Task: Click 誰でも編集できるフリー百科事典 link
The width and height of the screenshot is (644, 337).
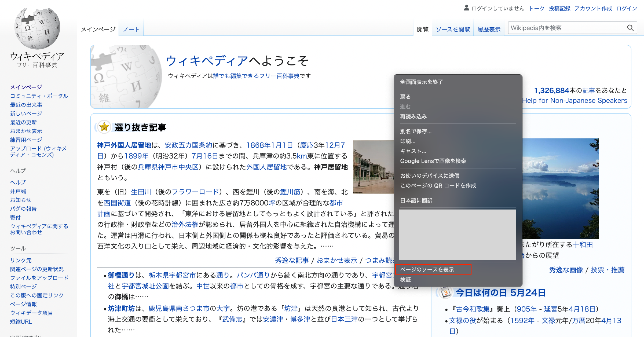Action: click(256, 76)
